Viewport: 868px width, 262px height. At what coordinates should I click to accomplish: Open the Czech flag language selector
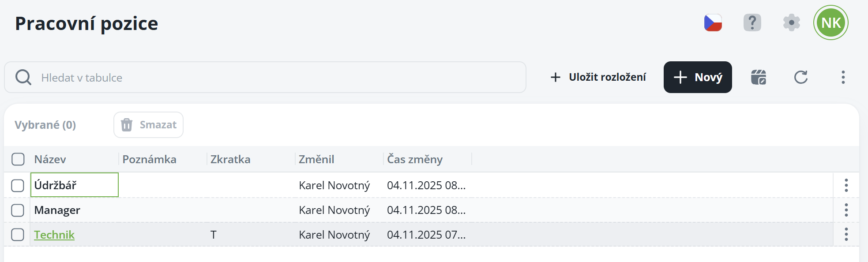tap(713, 23)
